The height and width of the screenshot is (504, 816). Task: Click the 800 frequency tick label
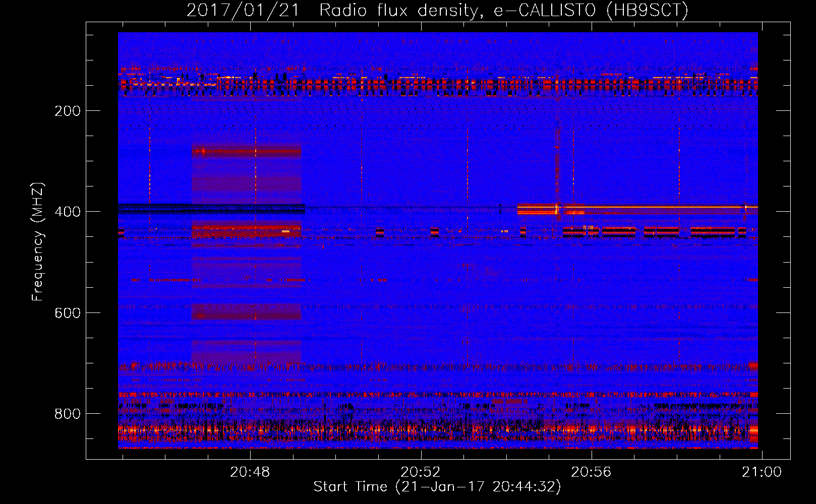(x=68, y=414)
